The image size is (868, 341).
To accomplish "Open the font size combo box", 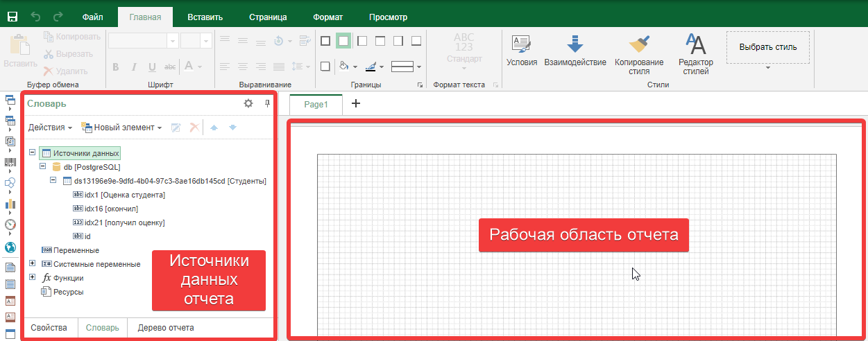I will pos(196,41).
